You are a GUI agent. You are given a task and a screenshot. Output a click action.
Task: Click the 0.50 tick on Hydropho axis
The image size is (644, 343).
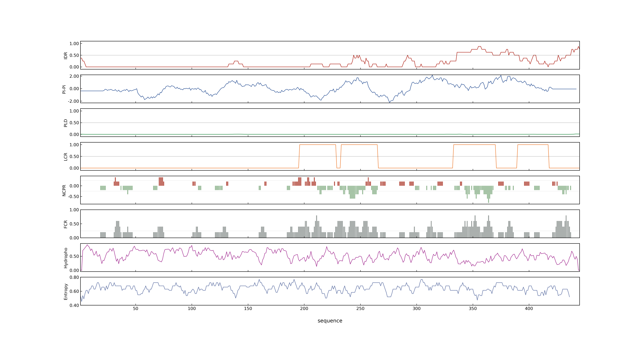[74, 256]
